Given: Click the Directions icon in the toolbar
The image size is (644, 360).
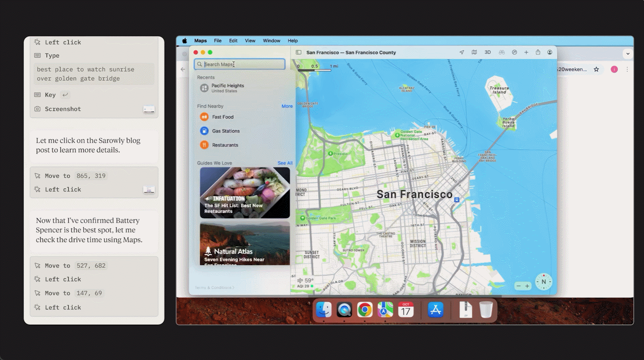Looking at the screenshot, I should pos(514,52).
